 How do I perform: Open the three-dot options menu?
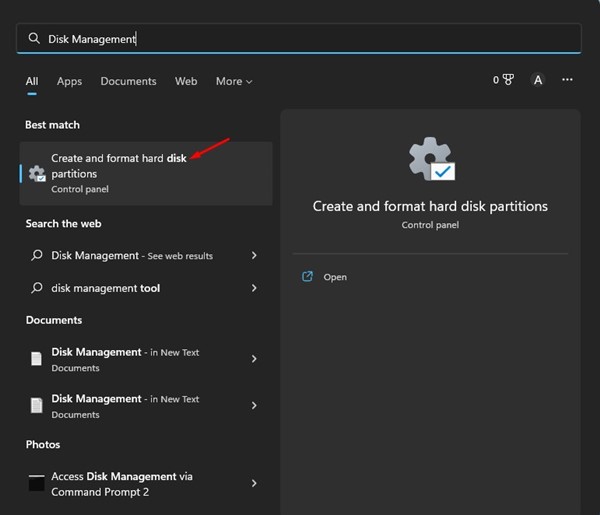(568, 80)
